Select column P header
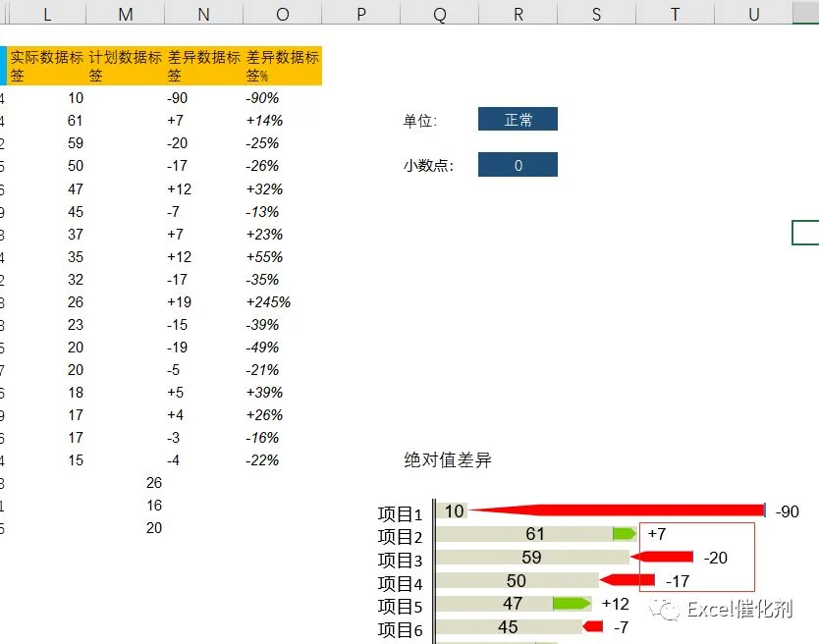 point(361,14)
